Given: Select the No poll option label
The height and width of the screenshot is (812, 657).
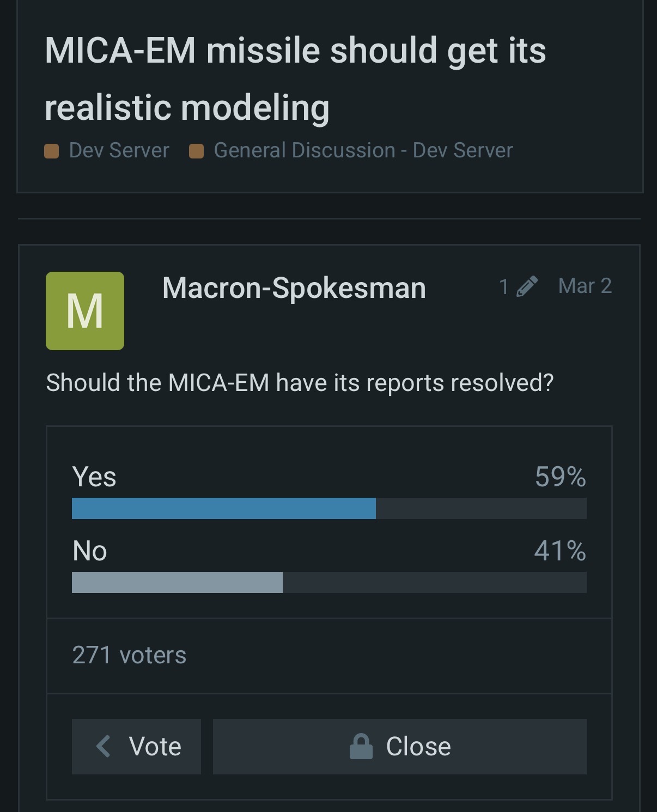Looking at the screenshot, I should (90, 551).
